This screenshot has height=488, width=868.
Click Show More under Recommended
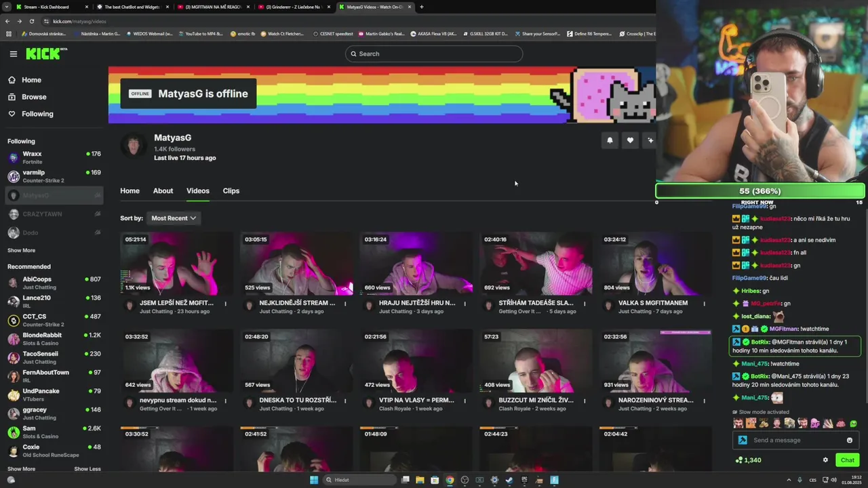[x=21, y=469]
